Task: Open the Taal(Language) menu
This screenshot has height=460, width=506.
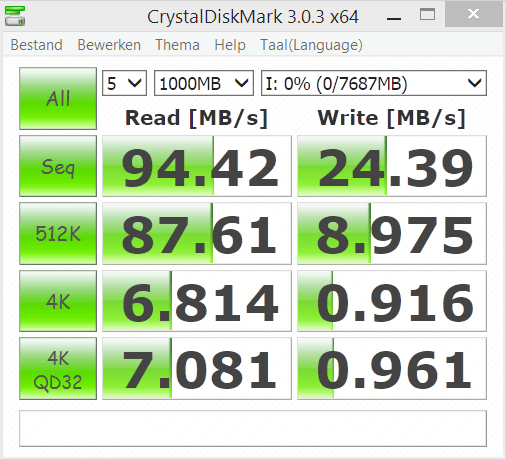Action: click(x=311, y=45)
